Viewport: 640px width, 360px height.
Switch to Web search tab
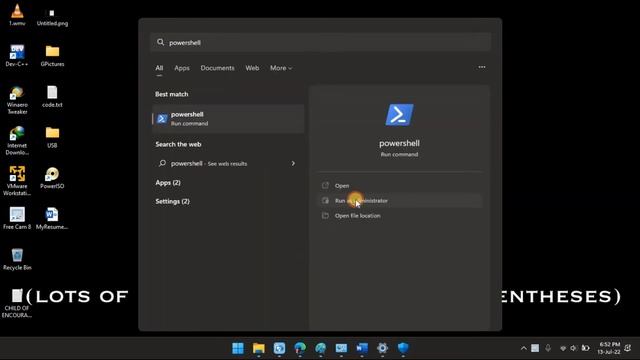click(x=252, y=68)
